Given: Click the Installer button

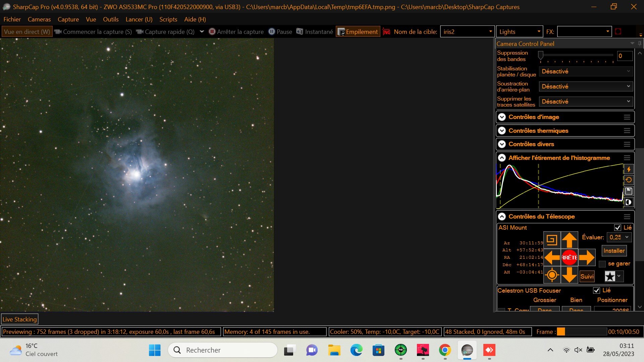Looking at the screenshot, I should [x=614, y=251].
